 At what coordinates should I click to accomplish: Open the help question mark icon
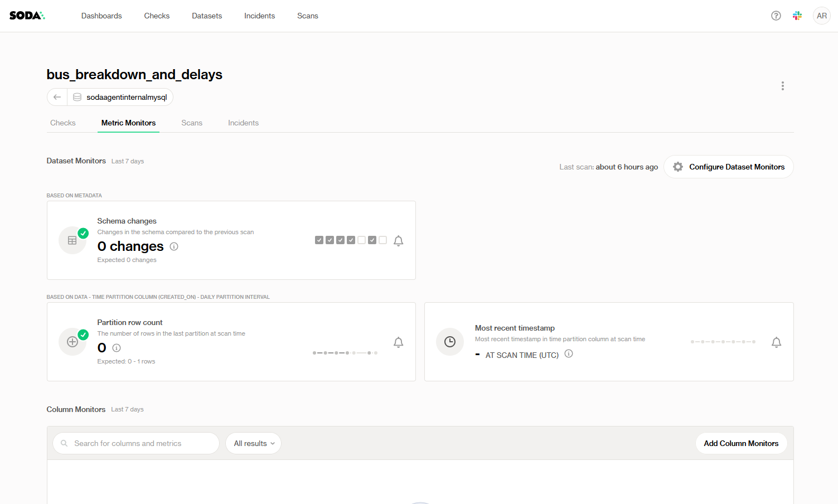click(776, 16)
